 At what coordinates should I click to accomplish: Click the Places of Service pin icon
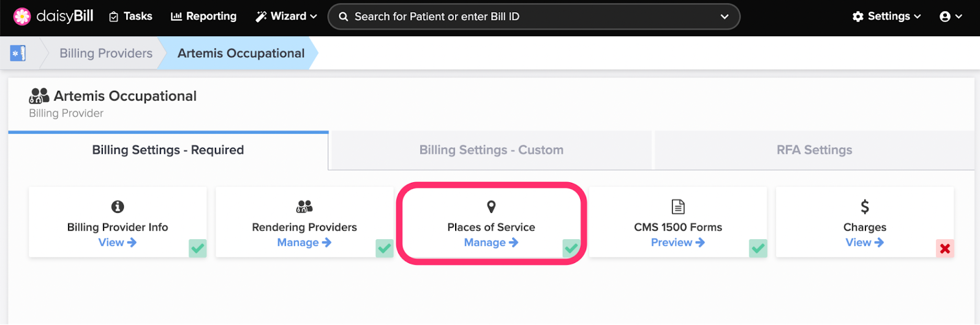point(491,207)
